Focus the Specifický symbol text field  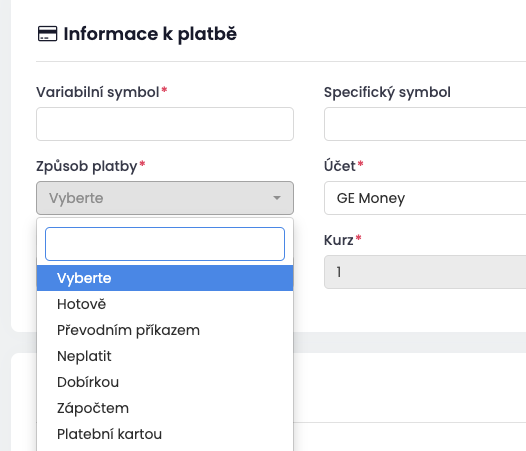(x=425, y=124)
